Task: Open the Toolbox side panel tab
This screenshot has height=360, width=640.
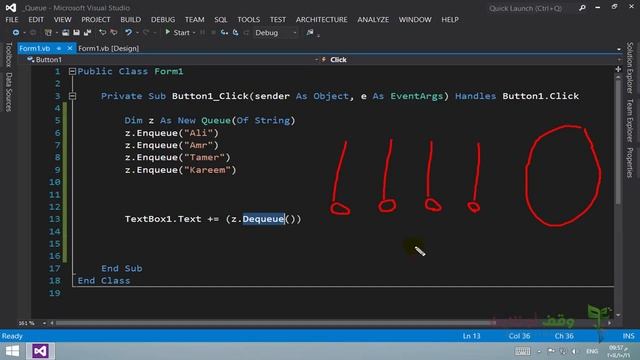Action: [8, 54]
